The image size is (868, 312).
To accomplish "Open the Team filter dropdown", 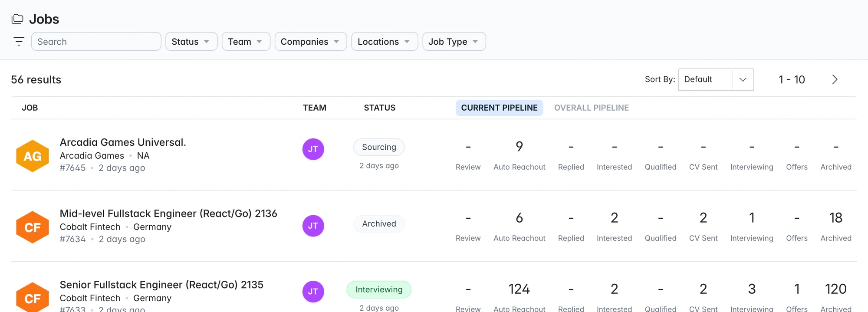I will coord(246,42).
